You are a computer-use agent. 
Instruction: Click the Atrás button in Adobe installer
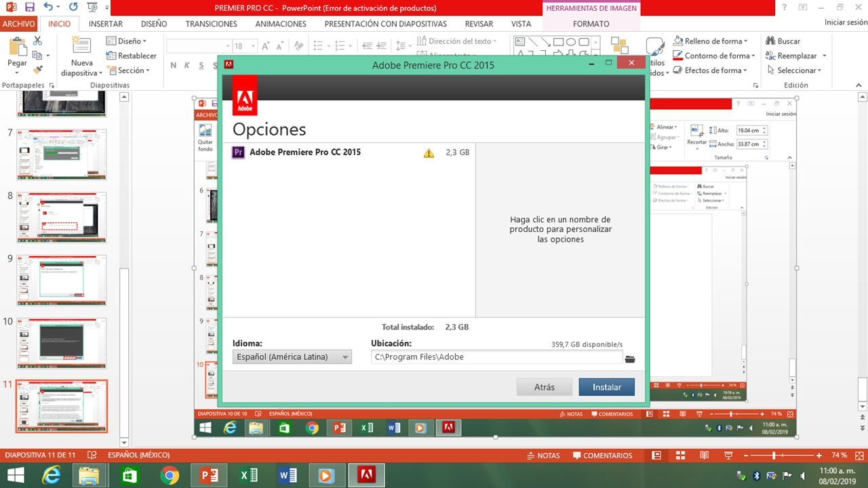tap(545, 387)
